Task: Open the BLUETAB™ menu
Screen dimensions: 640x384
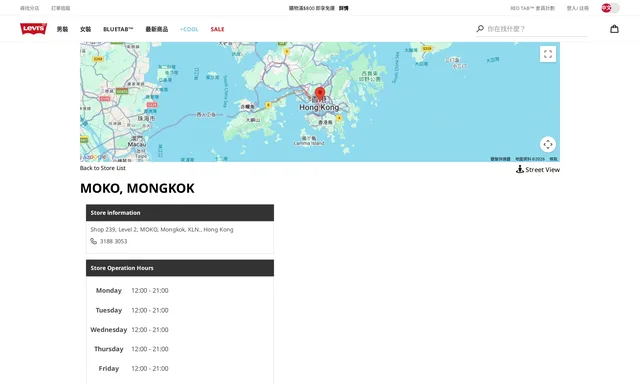Action: 118,29
